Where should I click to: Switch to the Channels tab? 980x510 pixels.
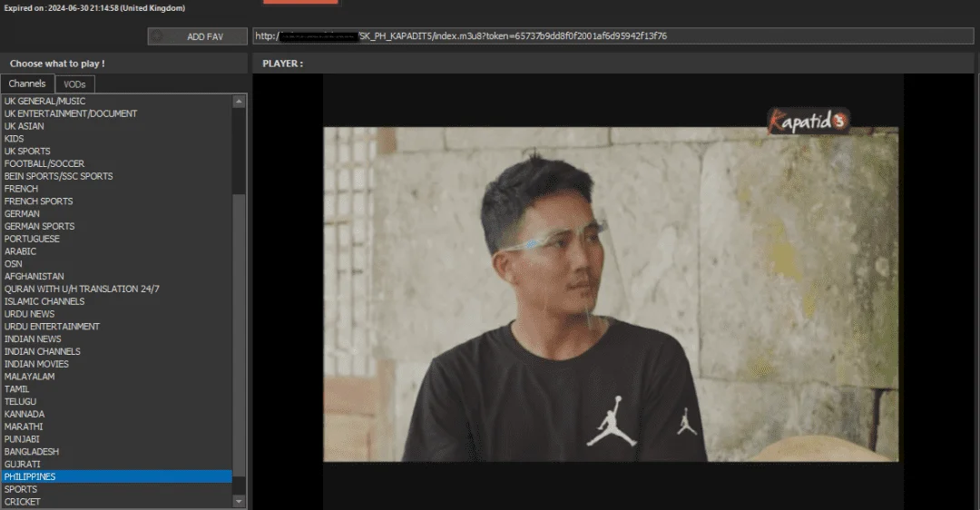[x=27, y=83]
